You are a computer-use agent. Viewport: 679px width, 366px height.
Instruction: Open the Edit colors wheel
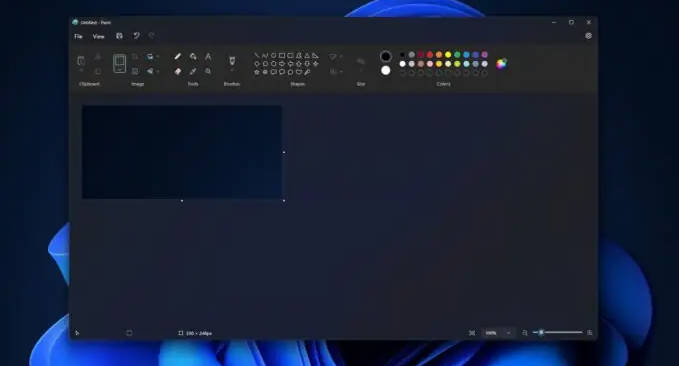(x=501, y=64)
